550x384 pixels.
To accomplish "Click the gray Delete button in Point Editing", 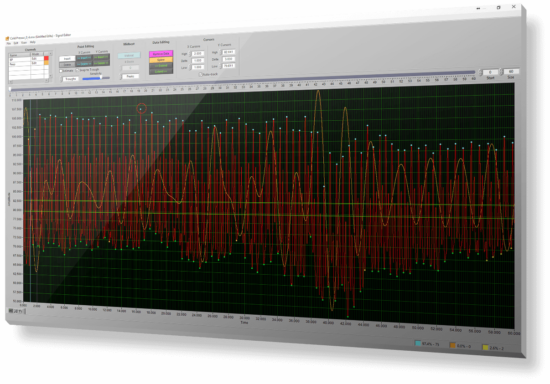I will [67, 65].
